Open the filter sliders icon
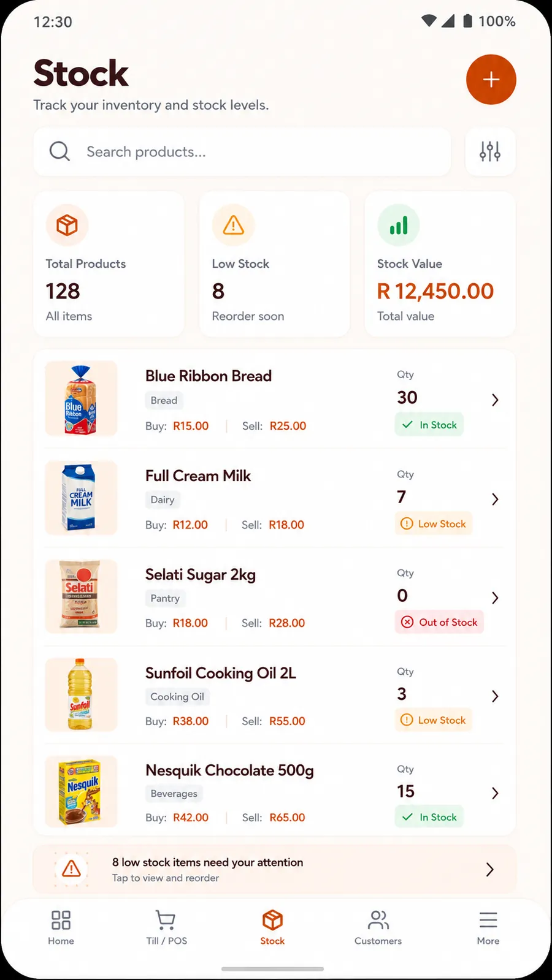Viewport: 552px width, 980px height. [490, 151]
